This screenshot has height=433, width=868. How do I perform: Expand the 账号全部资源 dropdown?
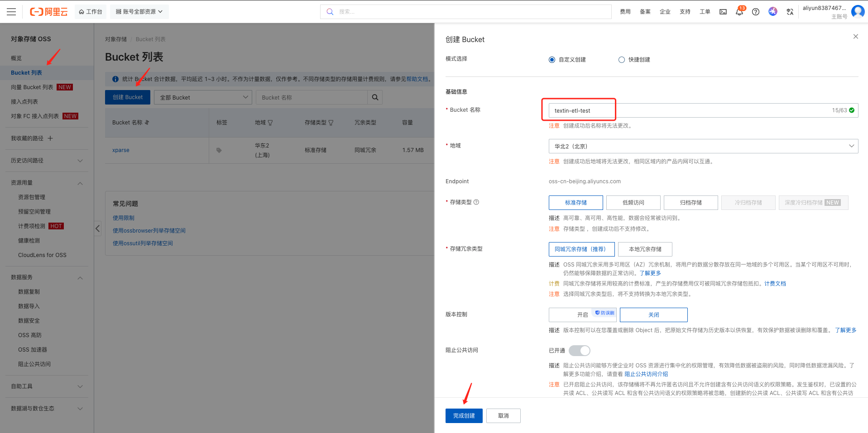[x=139, y=12]
